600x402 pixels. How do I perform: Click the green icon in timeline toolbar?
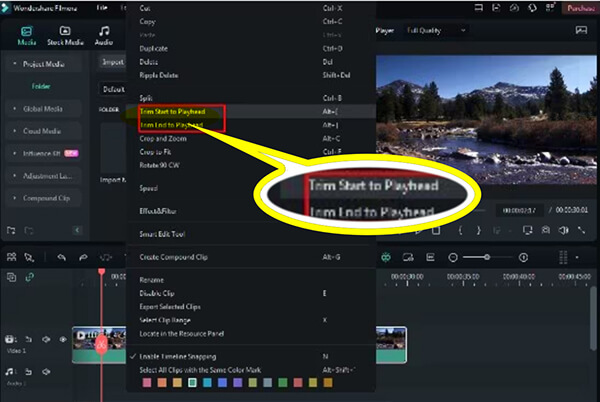click(386, 257)
